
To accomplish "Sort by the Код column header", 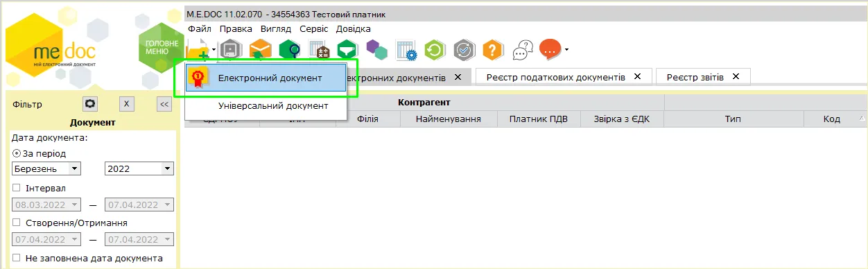I will click(x=832, y=119).
